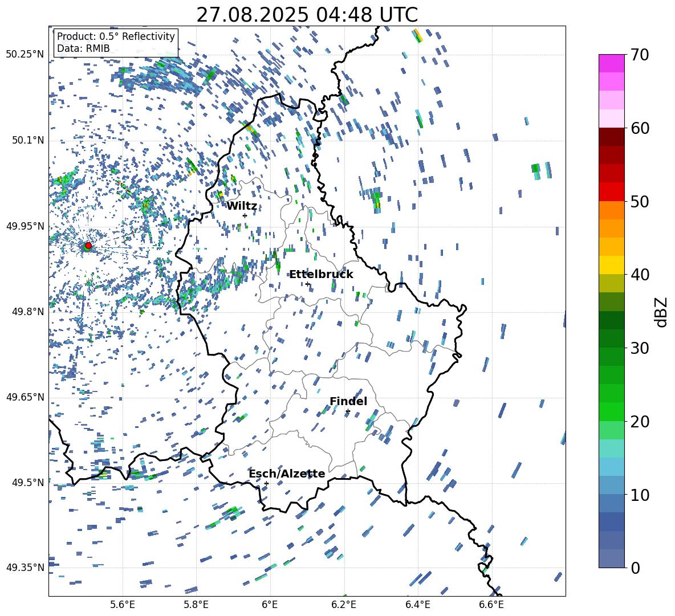
Task: Click the 40 value on colorbar
Action: coord(640,275)
